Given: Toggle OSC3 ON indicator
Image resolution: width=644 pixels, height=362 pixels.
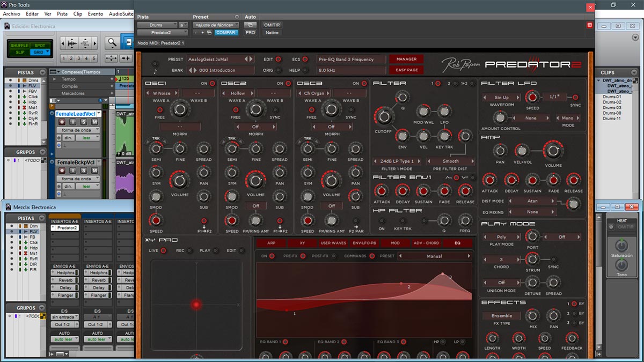Looking at the screenshot, I should tap(363, 84).
